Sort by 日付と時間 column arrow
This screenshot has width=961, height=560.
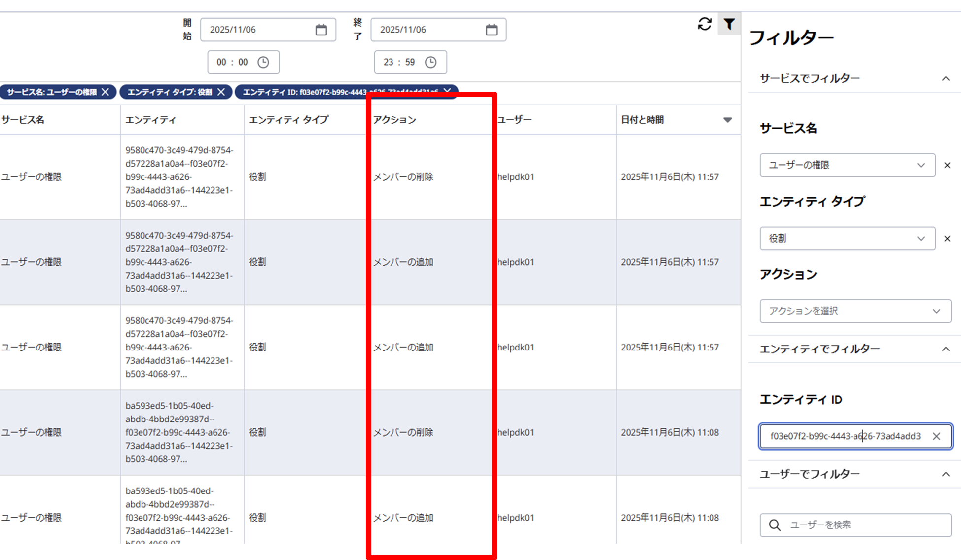pos(727,120)
